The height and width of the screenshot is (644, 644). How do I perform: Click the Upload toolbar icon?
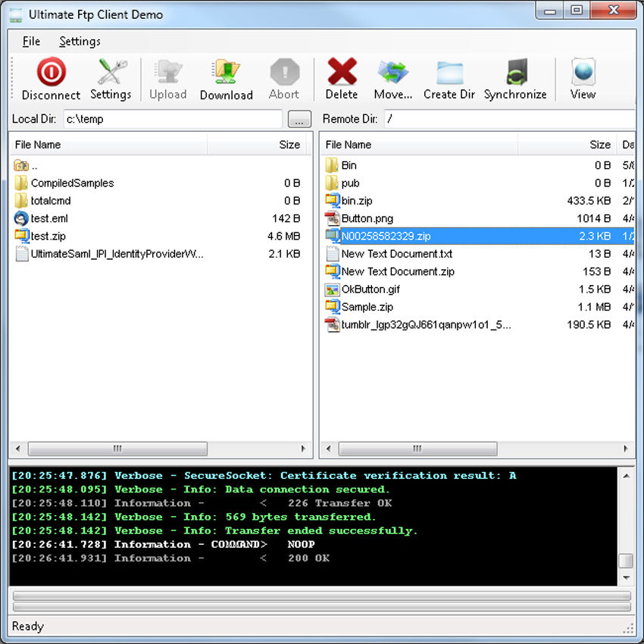tap(167, 72)
